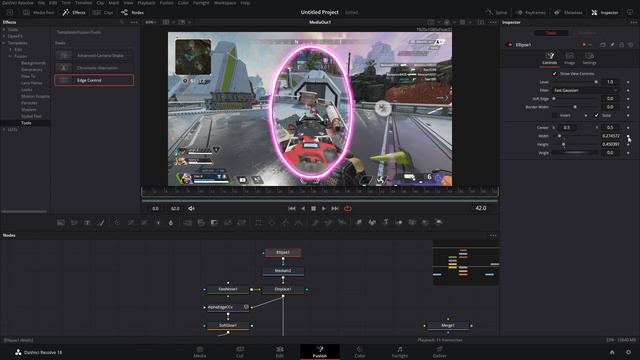Expand the Edit folder under Templates
Viewport: 640px width, 360px height.
point(11,49)
